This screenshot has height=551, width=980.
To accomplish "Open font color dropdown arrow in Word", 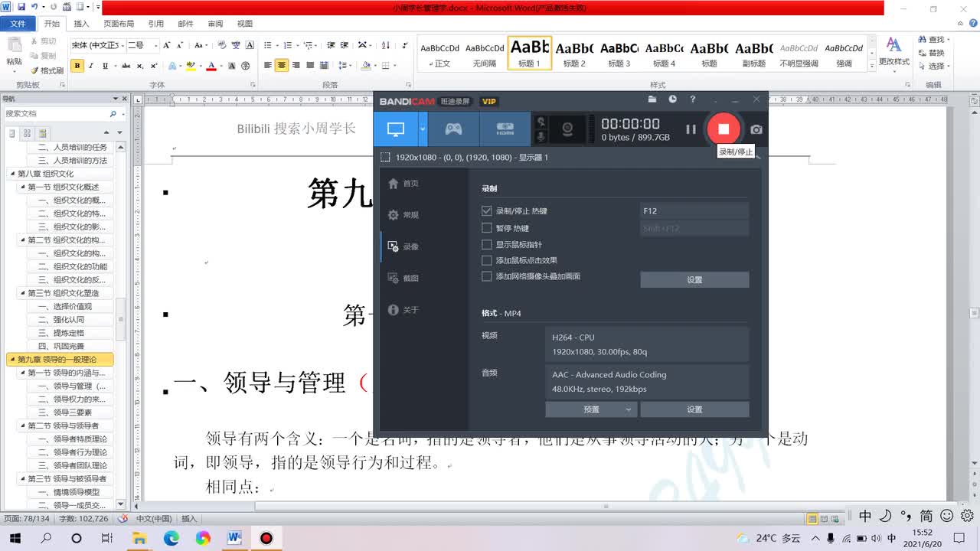I will 220,66.
